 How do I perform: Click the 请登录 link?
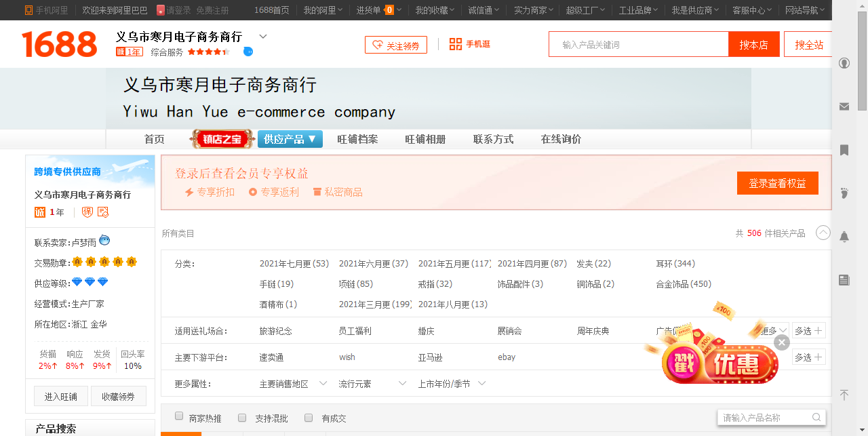click(178, 10)
